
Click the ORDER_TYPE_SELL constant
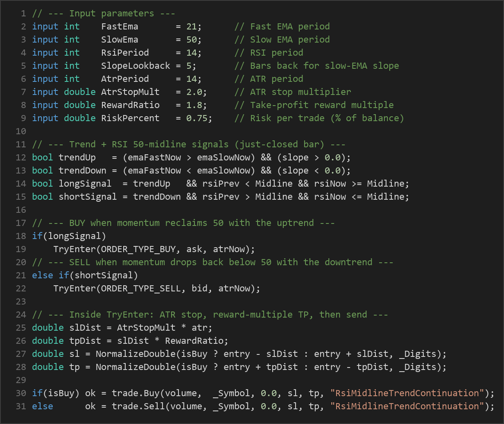tap(141, 289)
